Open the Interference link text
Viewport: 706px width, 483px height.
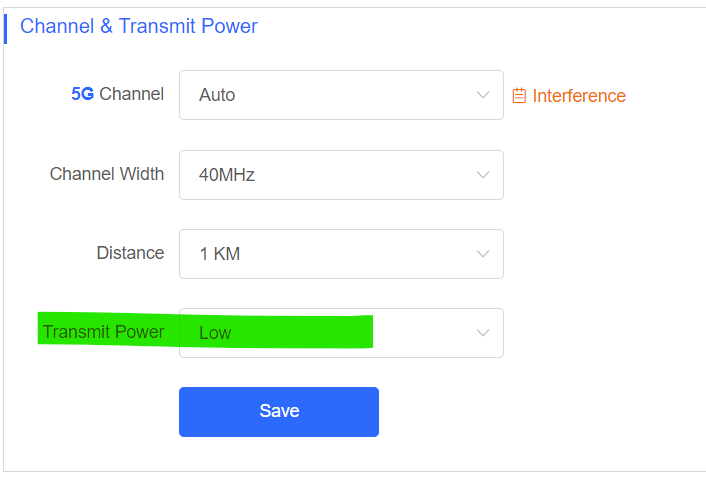point(579,96)
